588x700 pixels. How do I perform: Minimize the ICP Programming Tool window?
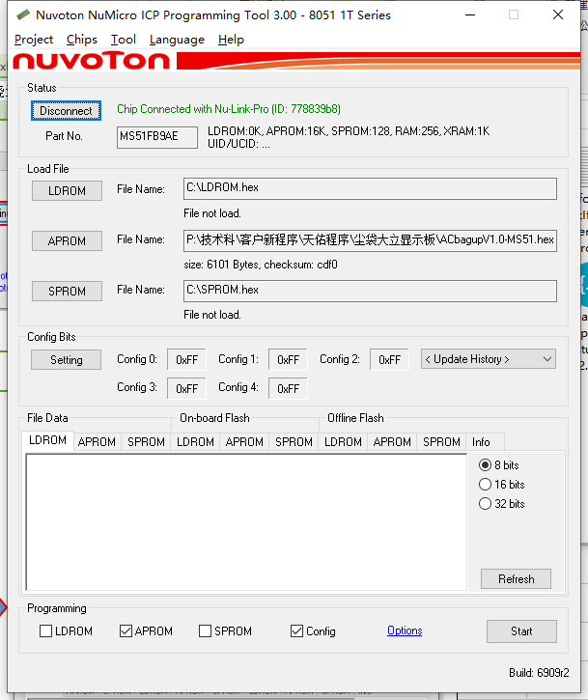pyautogui.click(x=470, y=15)
